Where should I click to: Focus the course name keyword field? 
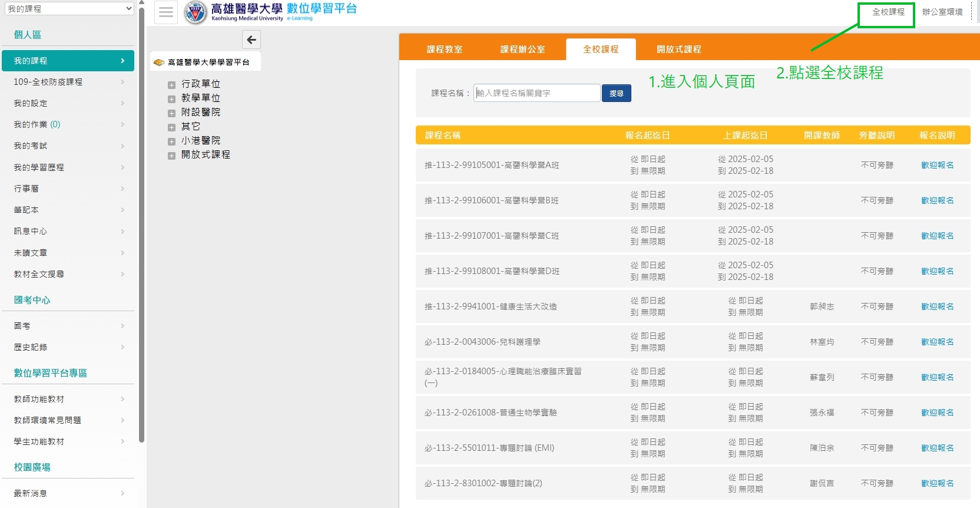point(537,93)
